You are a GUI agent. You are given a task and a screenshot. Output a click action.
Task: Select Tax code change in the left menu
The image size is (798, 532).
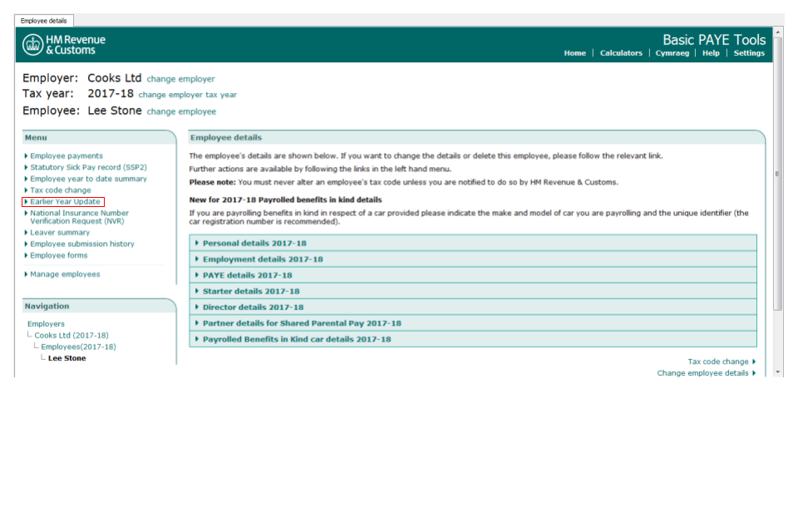pos(60,190)
